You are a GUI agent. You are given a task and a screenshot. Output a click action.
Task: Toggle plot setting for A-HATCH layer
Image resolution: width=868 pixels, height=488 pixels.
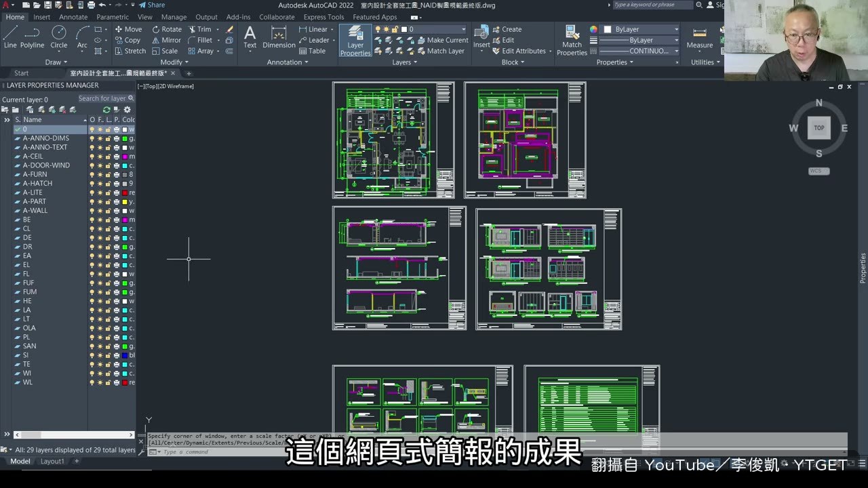point(117,184)
